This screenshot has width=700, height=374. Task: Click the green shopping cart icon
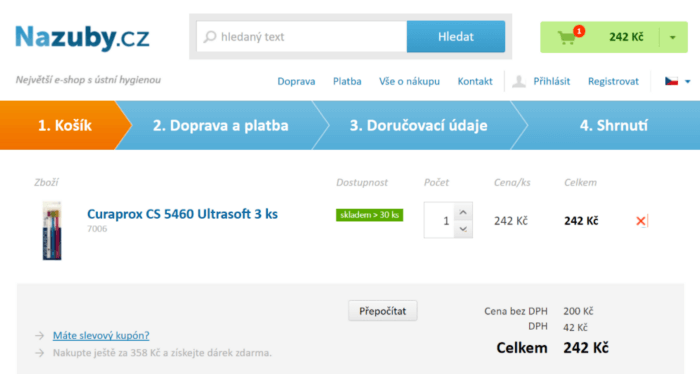[567, 37]
